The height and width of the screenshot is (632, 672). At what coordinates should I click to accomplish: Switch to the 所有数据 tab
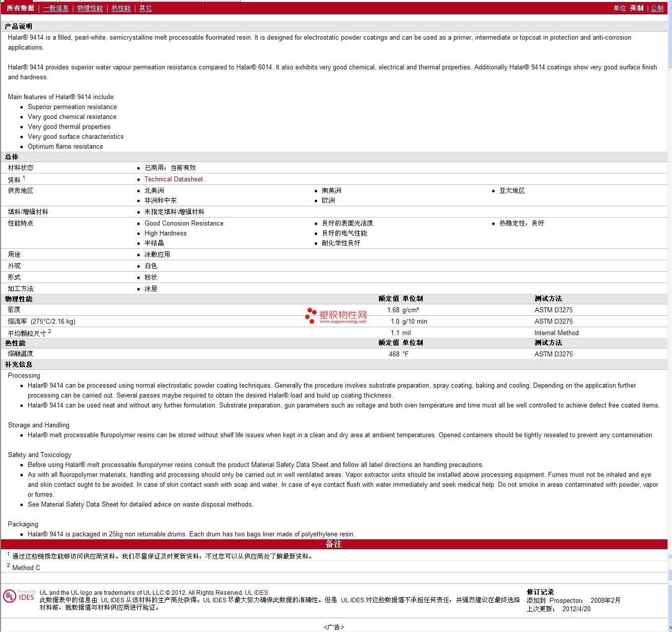point(20,8)
